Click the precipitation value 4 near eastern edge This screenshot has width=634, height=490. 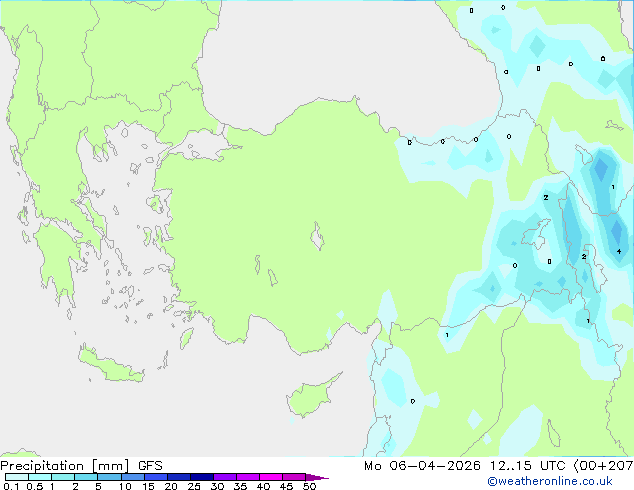tap(619, 251)
